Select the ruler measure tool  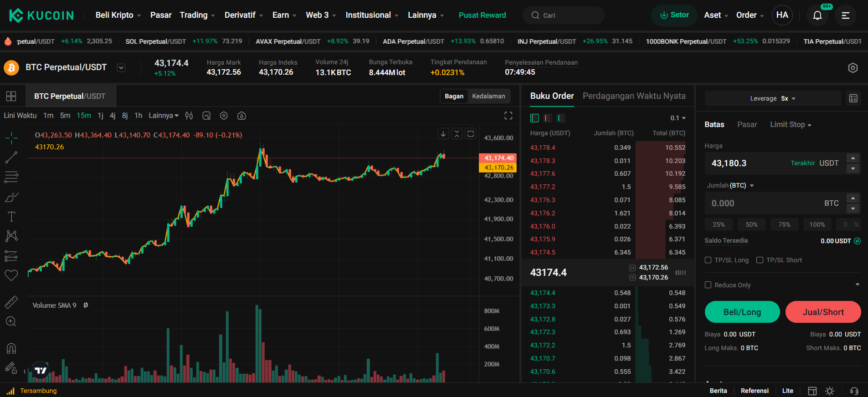click(11, 302)
